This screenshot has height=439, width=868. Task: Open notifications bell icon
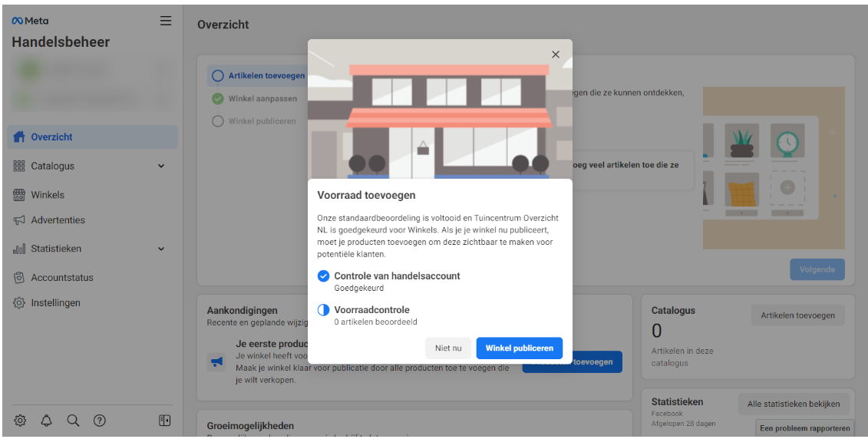47,420
